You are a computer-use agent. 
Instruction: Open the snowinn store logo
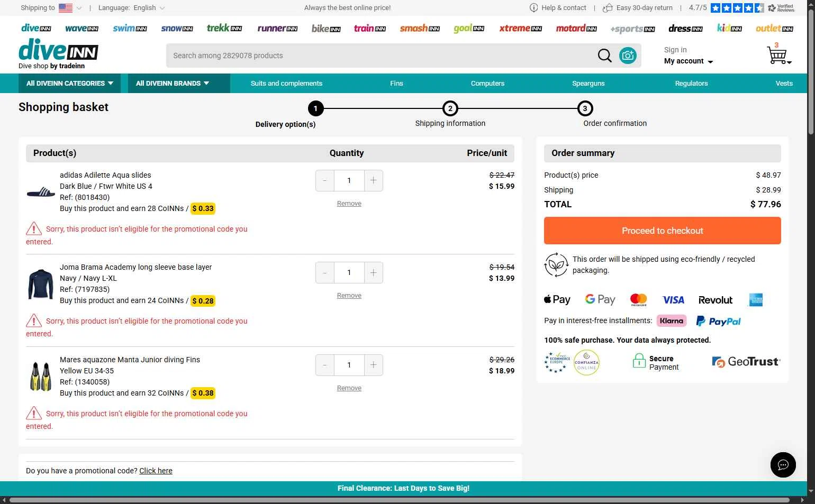[177, 29]
